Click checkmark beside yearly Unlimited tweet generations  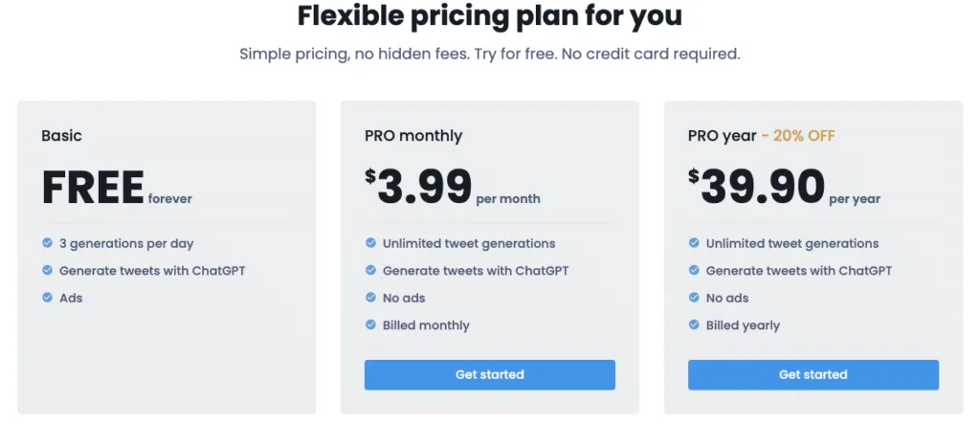point(694,243)
